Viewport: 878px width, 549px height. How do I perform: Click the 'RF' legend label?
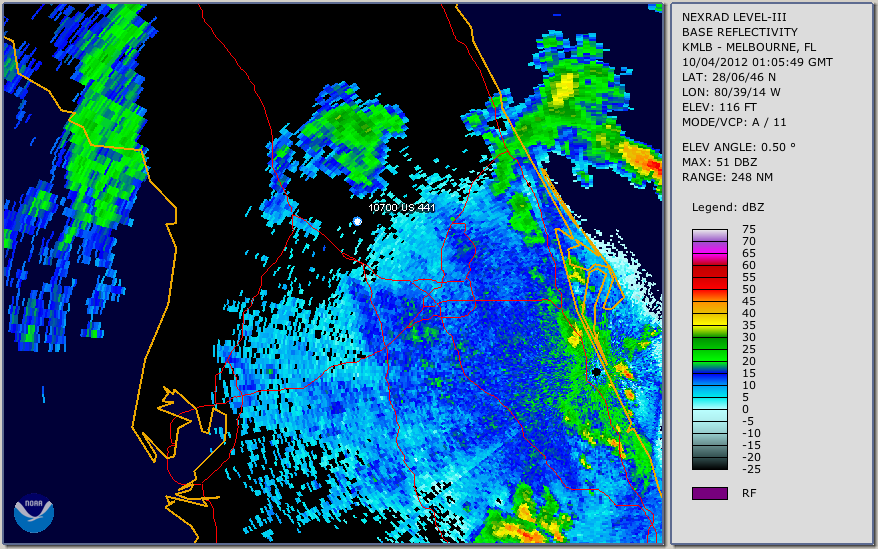click(x=749, y=493)
